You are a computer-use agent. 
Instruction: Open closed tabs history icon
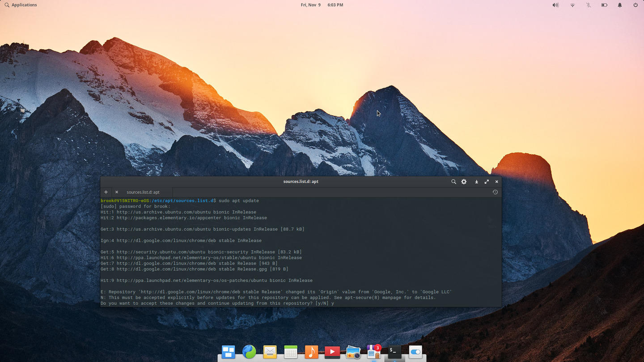point(495,192)
